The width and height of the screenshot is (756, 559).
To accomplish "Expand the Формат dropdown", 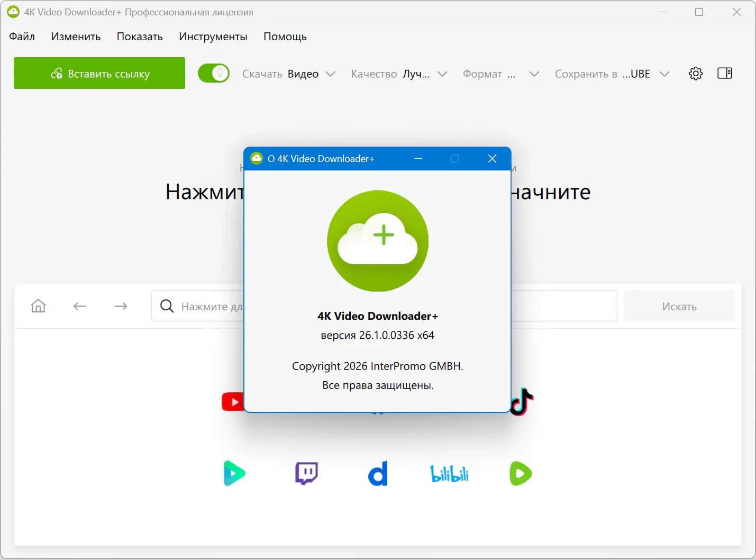I will click(501, 74).
